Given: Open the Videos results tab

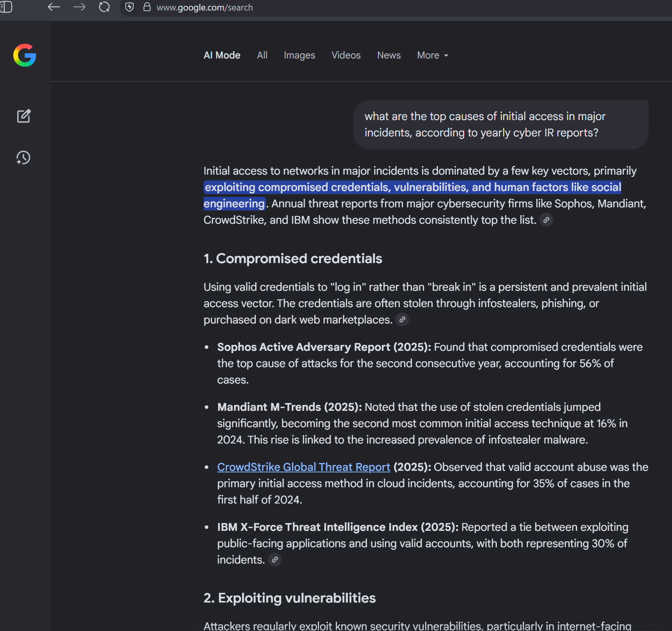Looking at the screenshot, I should click(346, 55).
